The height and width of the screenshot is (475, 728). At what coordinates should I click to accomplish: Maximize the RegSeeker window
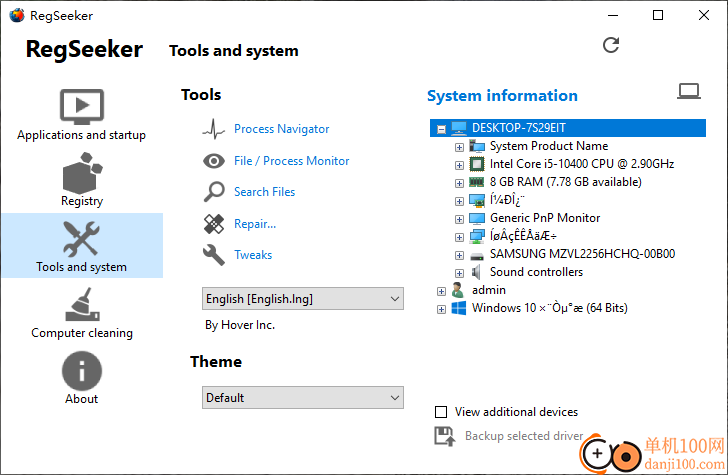pyautogui.click(x=658, y=15)
